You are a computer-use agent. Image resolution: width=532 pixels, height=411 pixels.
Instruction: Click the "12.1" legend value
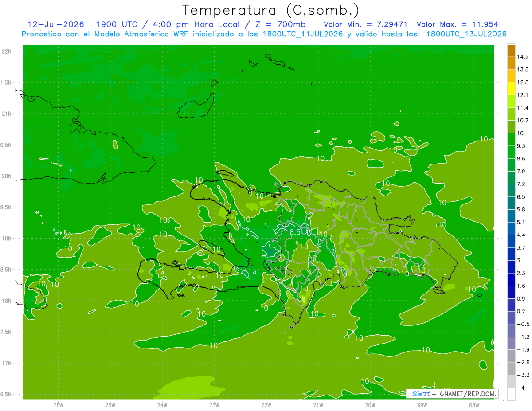(522, 95)
